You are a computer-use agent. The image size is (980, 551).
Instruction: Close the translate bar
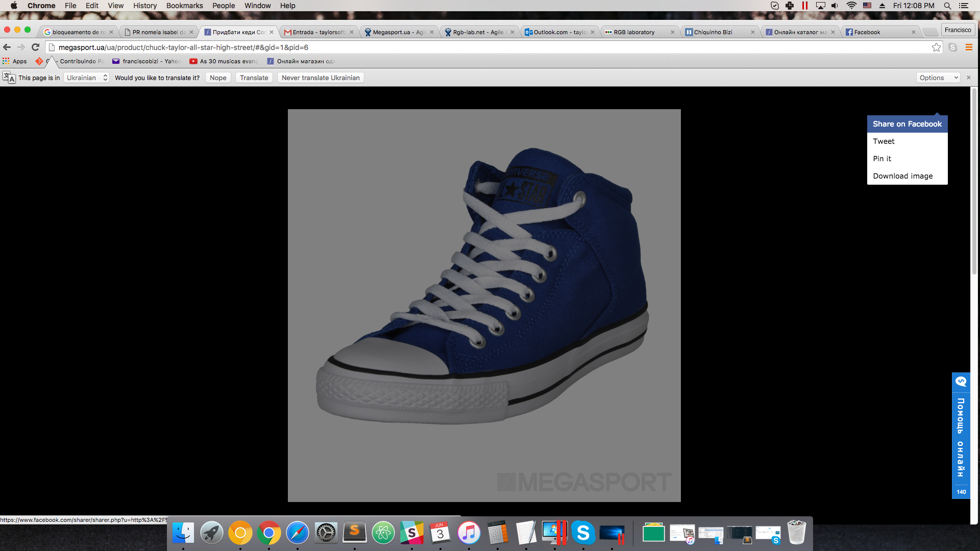(968, 78)
